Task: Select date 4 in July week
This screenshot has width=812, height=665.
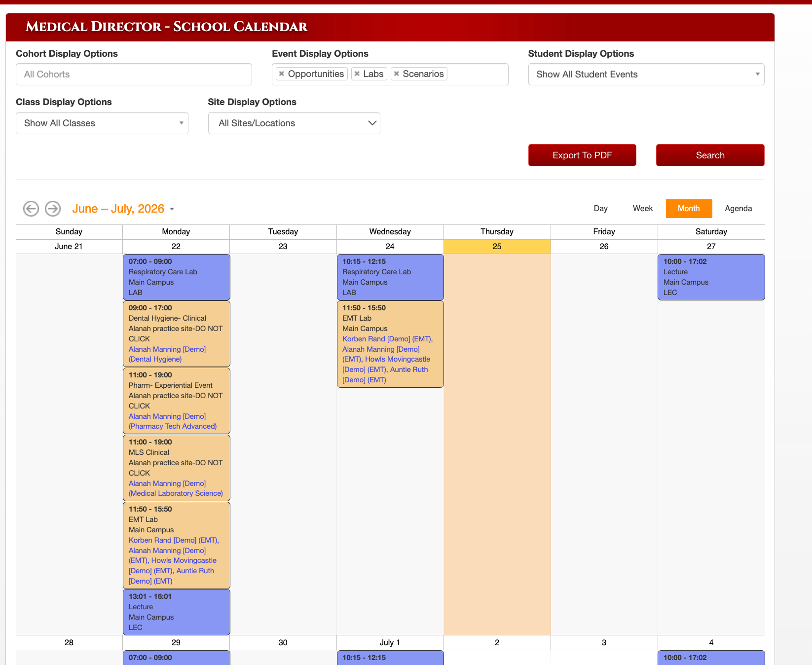Action: click(711, 643)
